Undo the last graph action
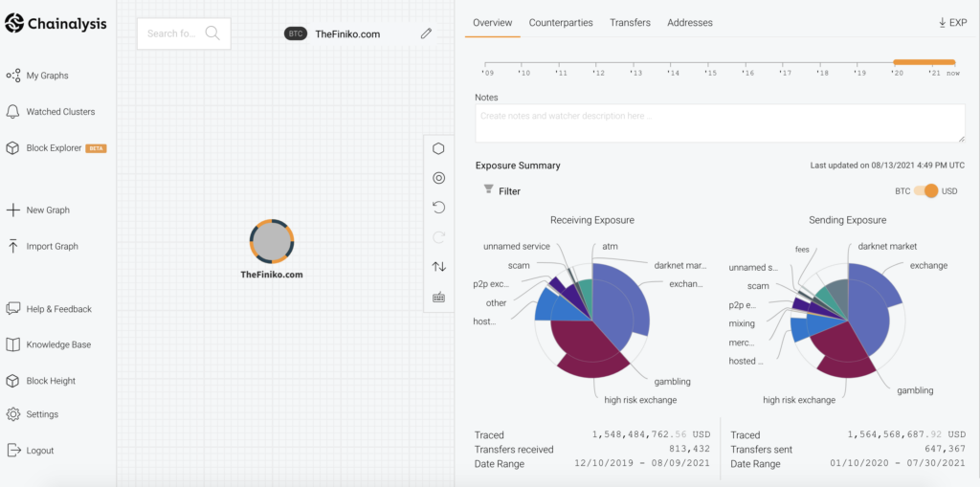 438,208
